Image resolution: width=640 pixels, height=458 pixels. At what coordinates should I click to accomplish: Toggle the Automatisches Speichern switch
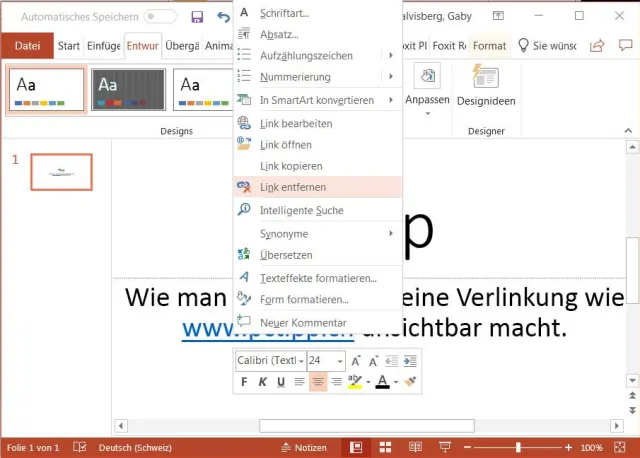click(x=160, y=17)
